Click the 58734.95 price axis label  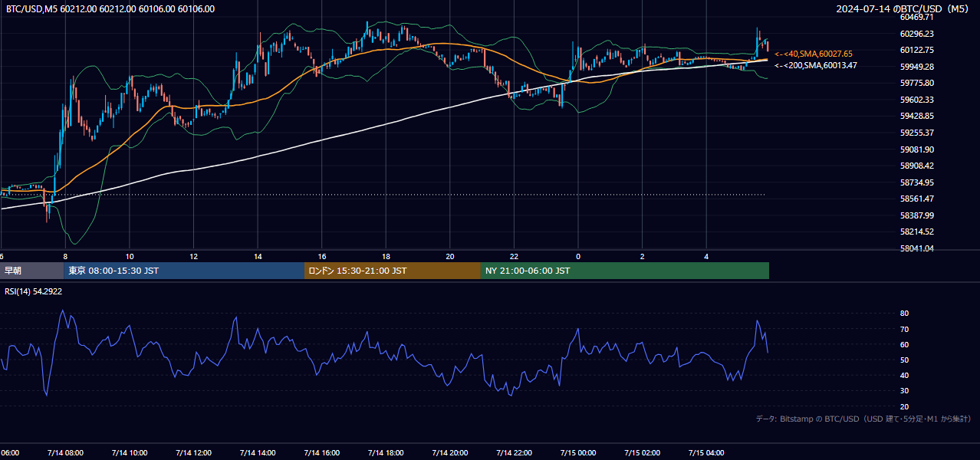(916, 182)
